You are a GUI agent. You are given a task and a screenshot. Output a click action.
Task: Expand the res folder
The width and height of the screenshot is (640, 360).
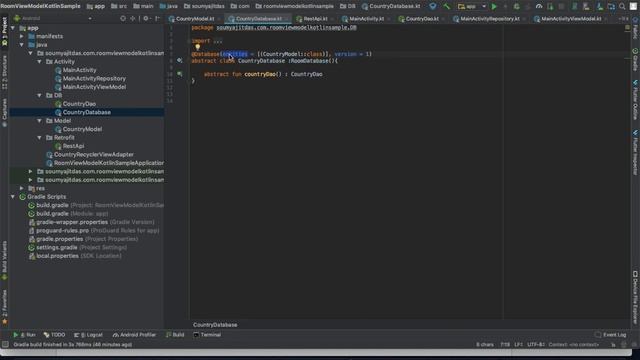[22, 188]
